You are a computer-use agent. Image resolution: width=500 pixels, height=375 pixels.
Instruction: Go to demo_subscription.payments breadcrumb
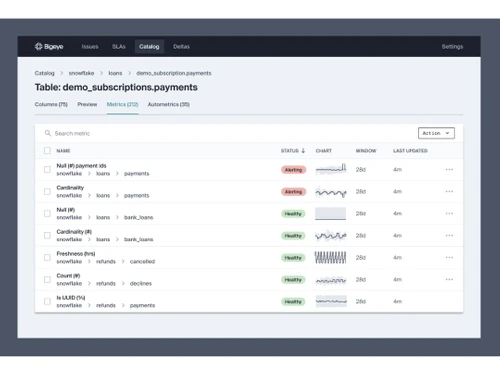[x=174, y=73]
